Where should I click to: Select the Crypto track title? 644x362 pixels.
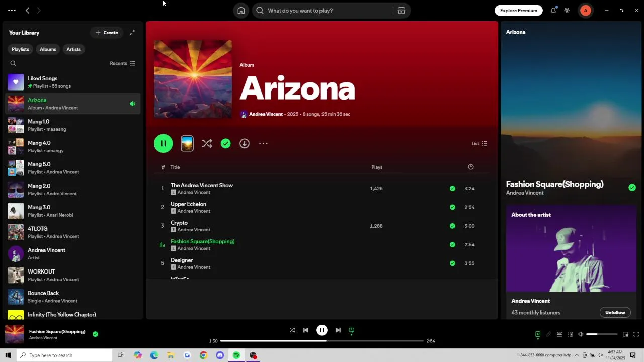(179, 223)
